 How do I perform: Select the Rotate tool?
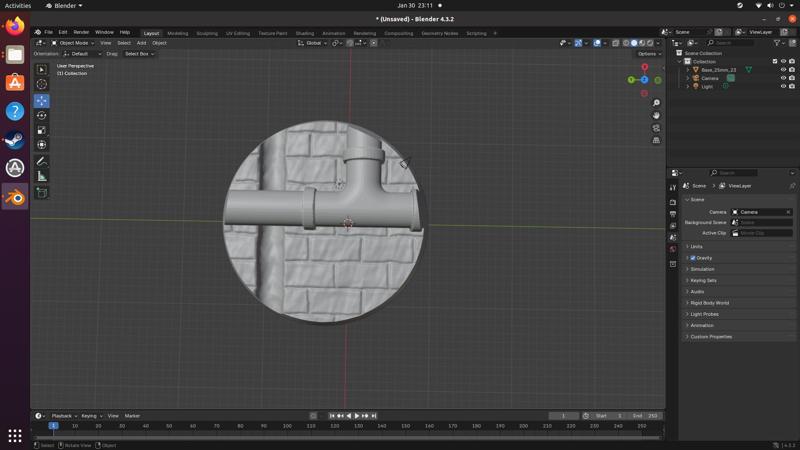click(x=42, y=115)
